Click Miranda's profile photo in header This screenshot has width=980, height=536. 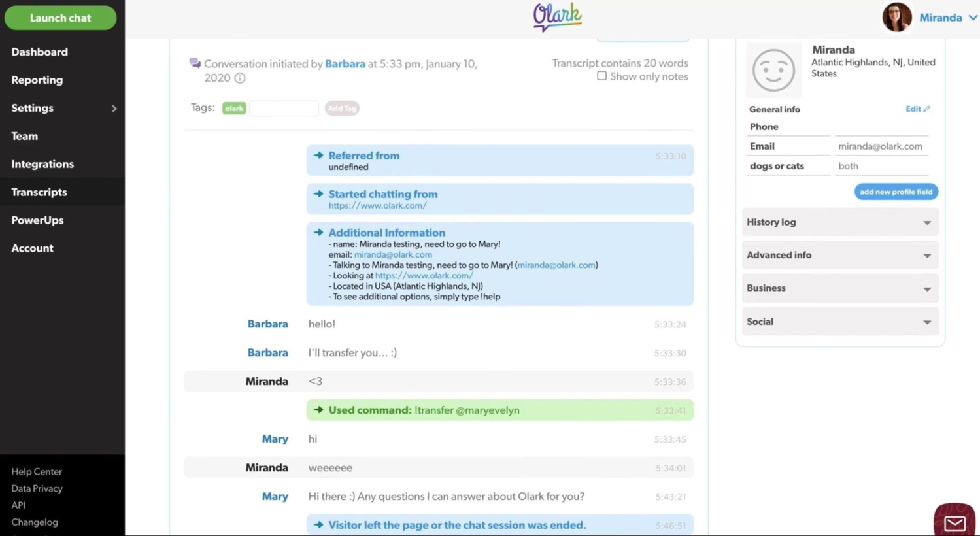897,17
